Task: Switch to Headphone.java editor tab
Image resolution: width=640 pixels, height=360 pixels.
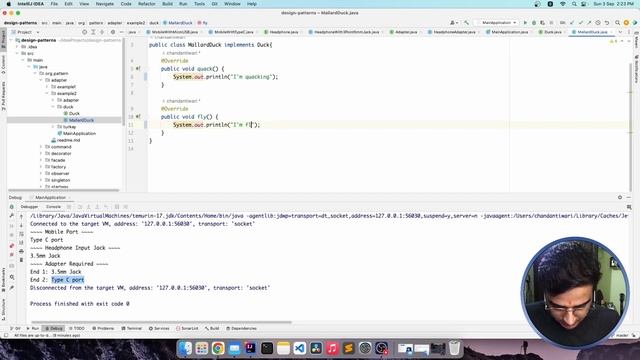Action: (281, 32)
